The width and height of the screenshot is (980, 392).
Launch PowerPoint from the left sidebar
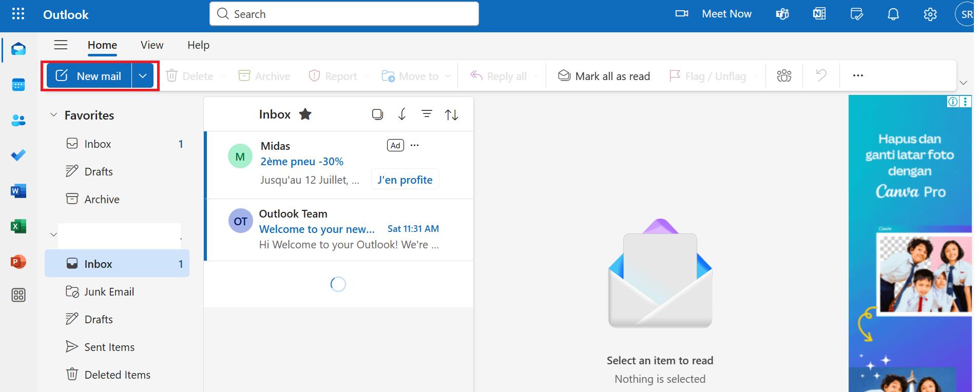click(18, 262)
